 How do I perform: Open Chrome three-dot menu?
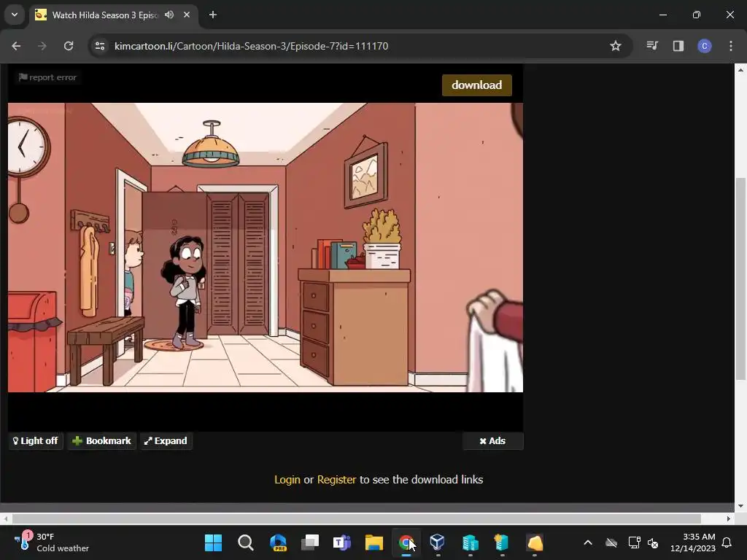731,46
